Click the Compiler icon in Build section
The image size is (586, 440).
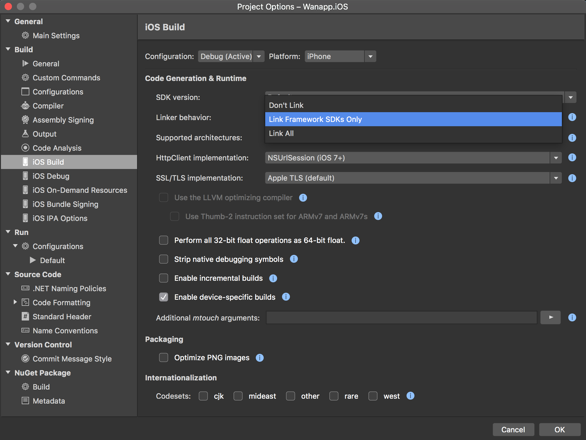tap(25, 106)
